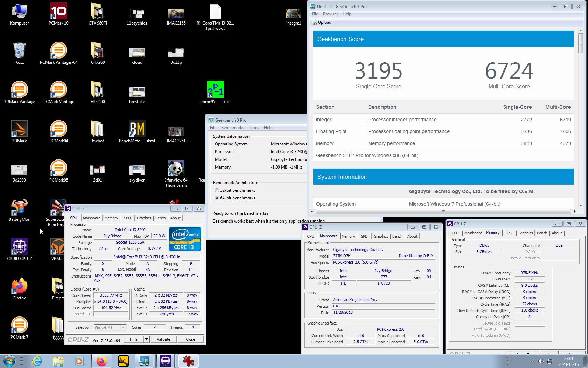Image resolution: width=588 pixels, height=368 pixels.
Task: Open the 3DMark Vantage shortcut
Action: click(19, 93)
